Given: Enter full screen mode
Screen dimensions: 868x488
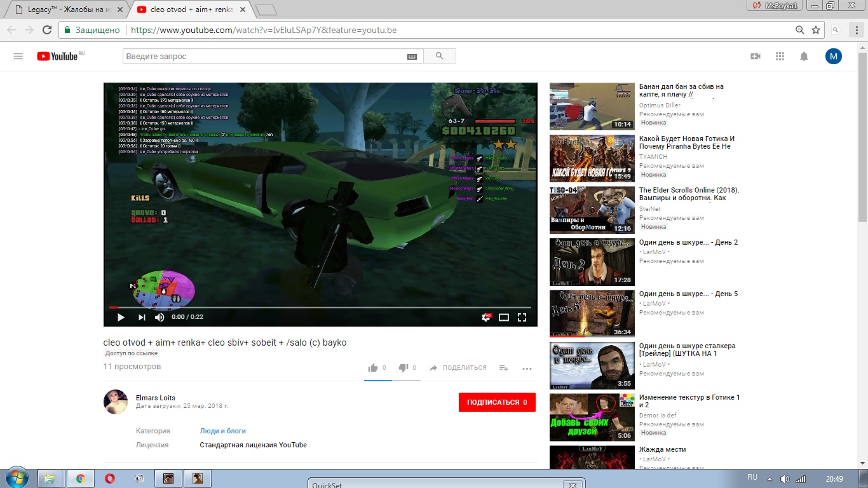Looking at the screenshot, I should (x=522, y=317).
